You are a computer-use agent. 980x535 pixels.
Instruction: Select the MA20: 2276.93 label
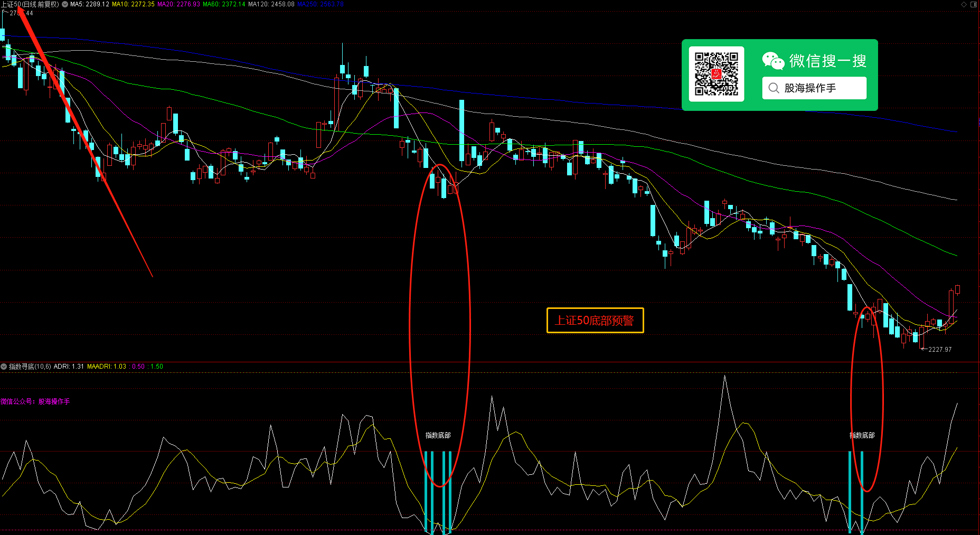[x=178, y=4]
